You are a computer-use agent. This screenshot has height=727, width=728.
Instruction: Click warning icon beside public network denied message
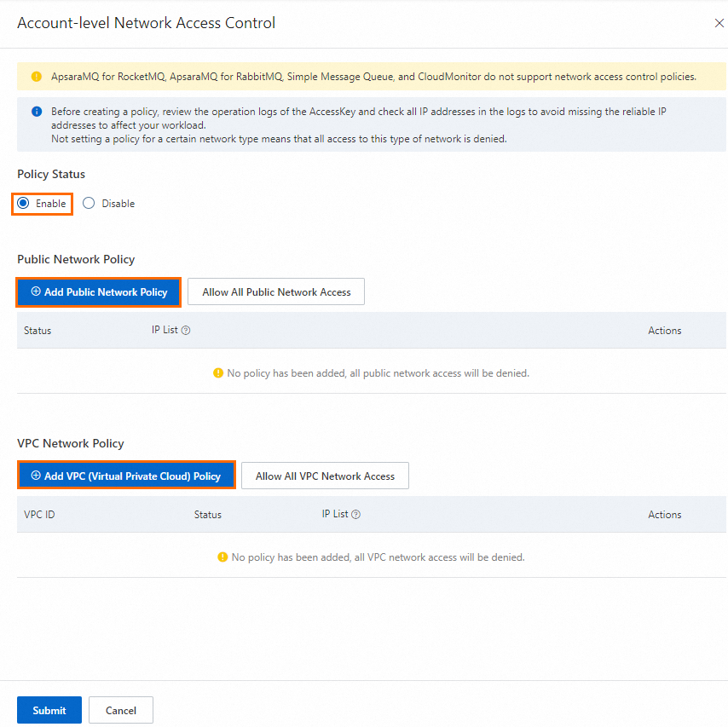coord(218,373)
